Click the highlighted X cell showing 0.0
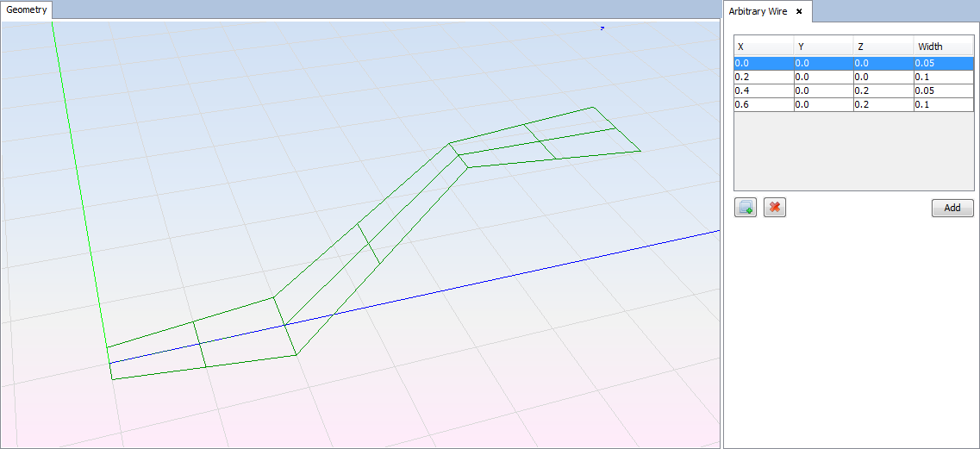 tap(763, 63)
